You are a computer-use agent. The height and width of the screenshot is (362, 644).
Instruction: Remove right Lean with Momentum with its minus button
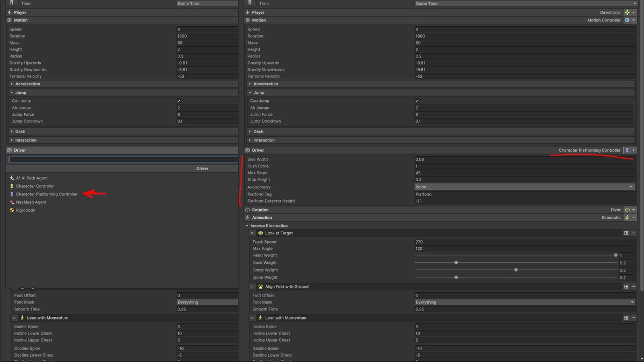633,318
